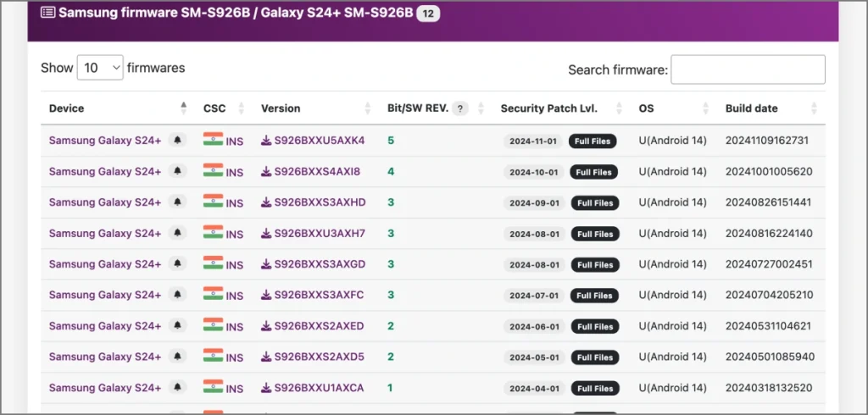Sort table by CSC column

click(x=241, y=108)
